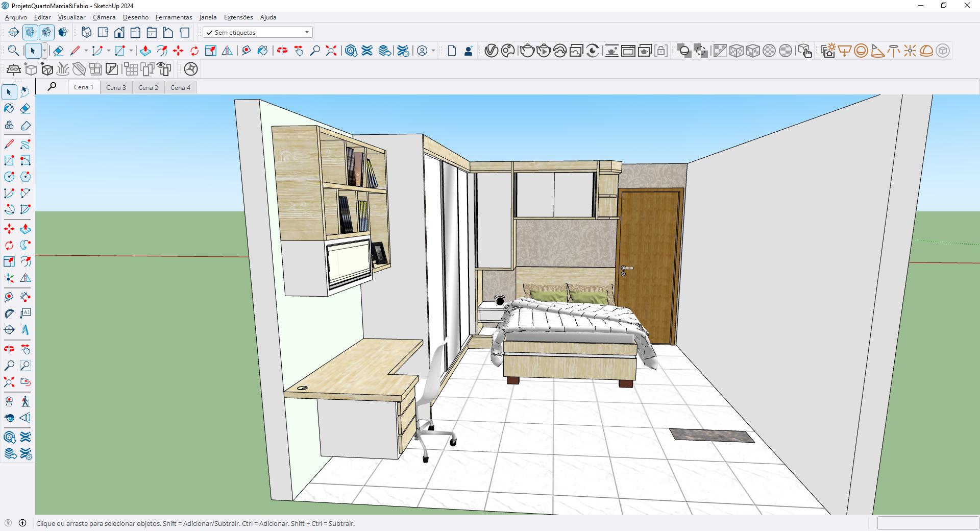Open the Extensões menu
The height and width of the screenshot is (531, 980).
(238, 17)
